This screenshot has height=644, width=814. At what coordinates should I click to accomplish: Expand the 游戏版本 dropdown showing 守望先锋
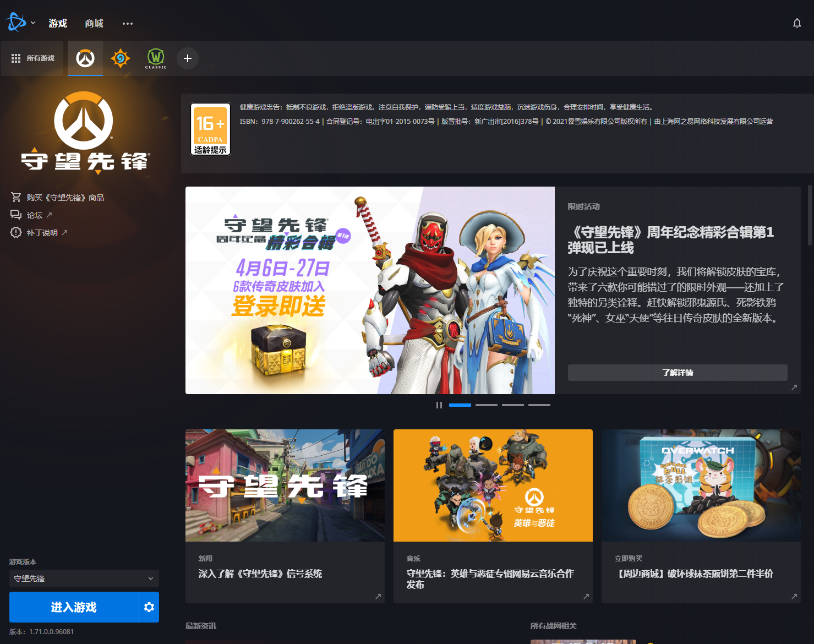84,578
